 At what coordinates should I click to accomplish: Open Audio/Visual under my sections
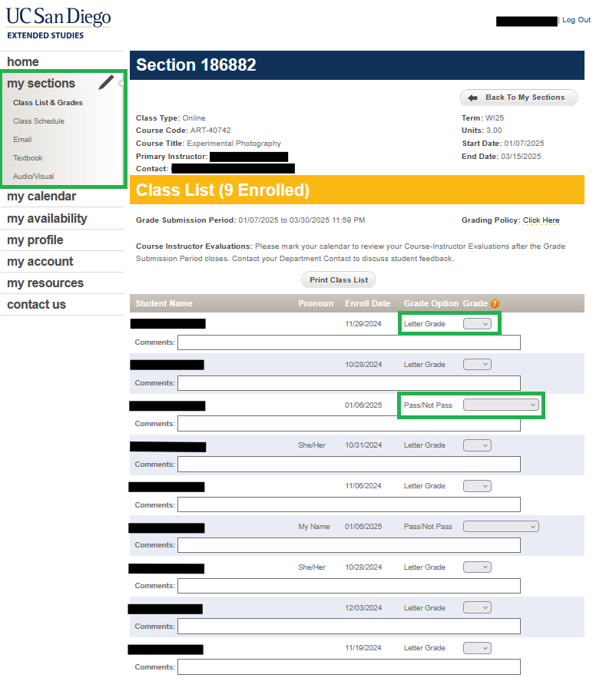tap(33, 177)
